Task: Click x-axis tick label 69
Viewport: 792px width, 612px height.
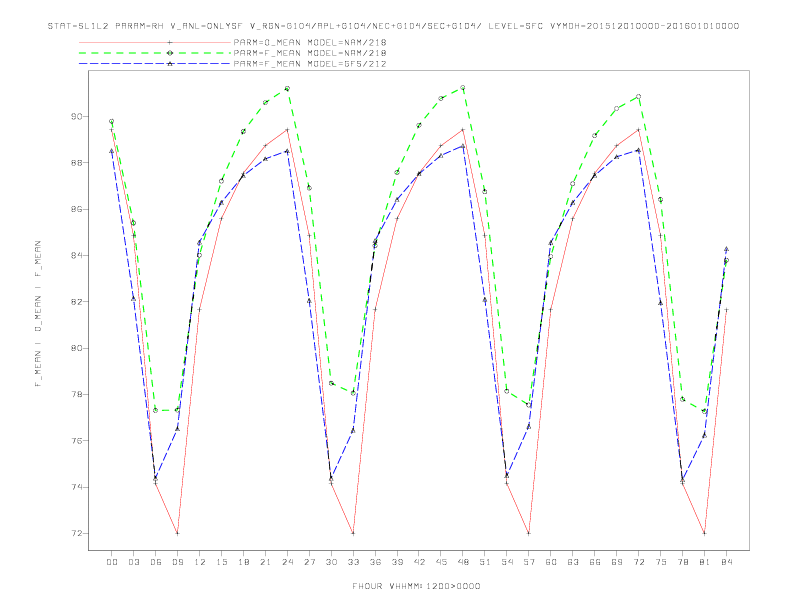Action: click(x=617, y=562)
